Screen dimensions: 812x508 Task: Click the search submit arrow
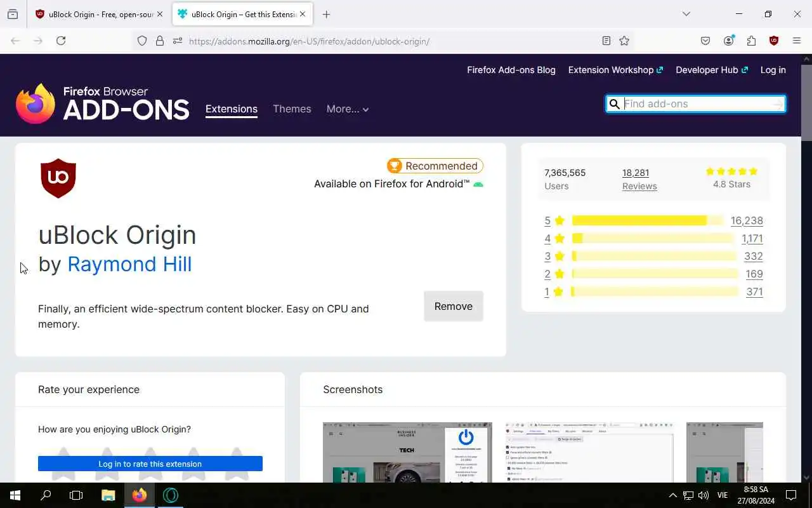778,104
